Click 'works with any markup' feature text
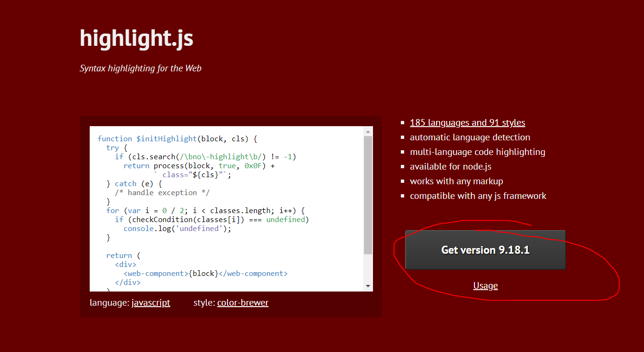644x352 pixels. (457, 181)
